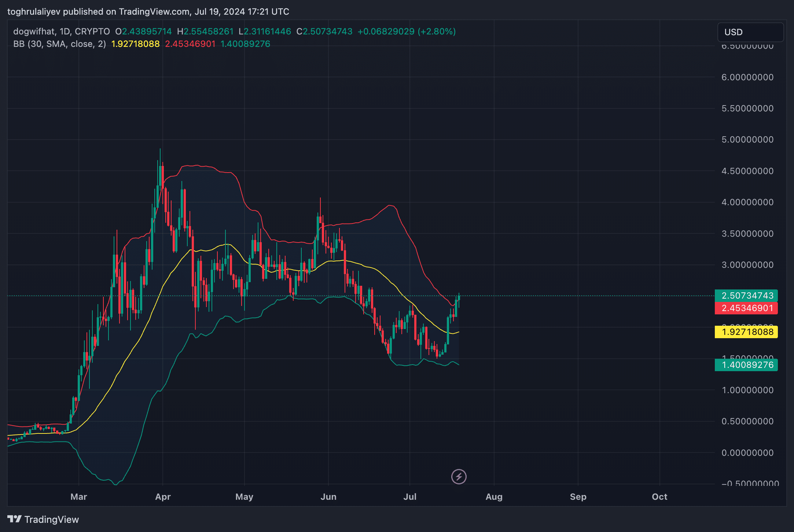Click the May label on time axis
This screenshot has height=532, width=794.
click(244, 497)
